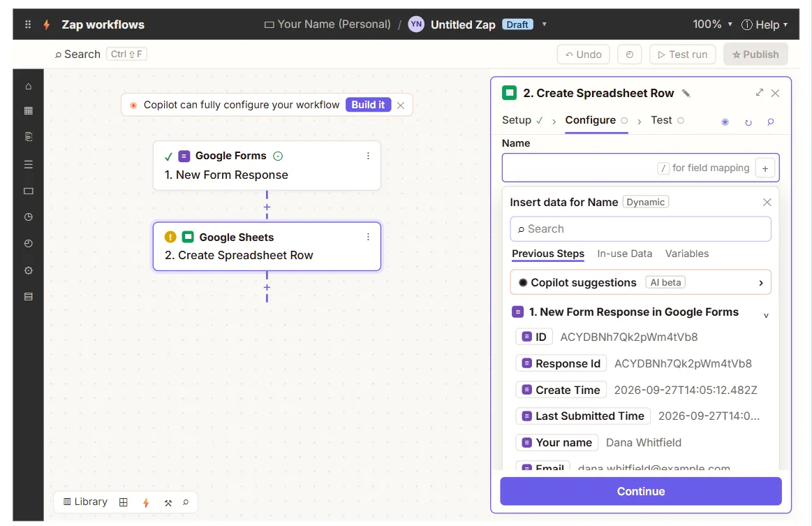
Task: Open the settings gear icon in sidebar
Action: pos(29,270)
